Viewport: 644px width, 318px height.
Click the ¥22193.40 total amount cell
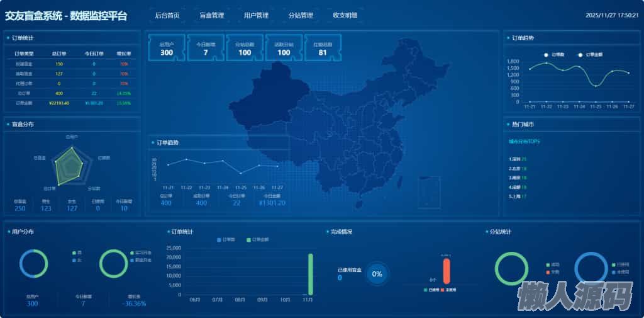click(x=59, y=103)
